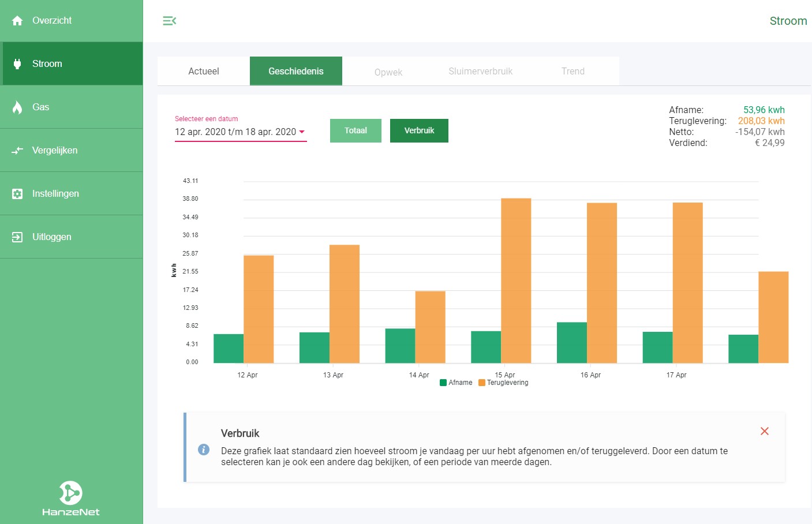The image size is (812, 524).
Task: Open the date range dropdown
Action: pos(241,132)
